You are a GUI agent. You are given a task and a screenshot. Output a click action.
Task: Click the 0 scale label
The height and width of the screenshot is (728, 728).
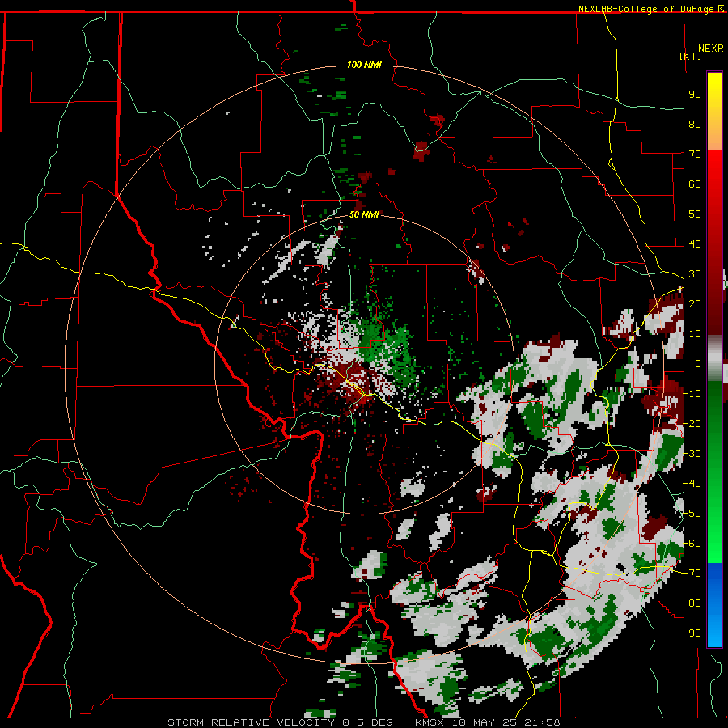pos(698,363)
